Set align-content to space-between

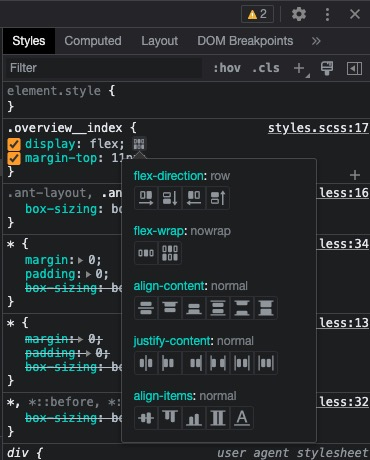click(x=242, y=308)
